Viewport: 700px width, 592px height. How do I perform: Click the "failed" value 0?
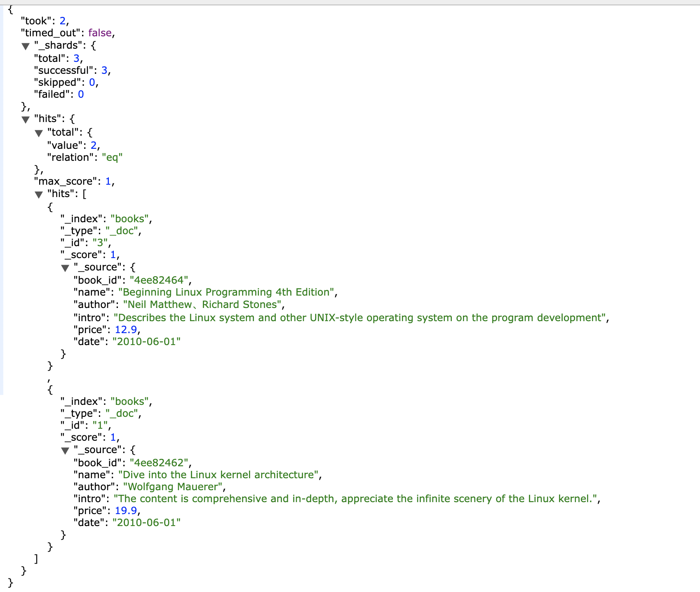[81, 94]
